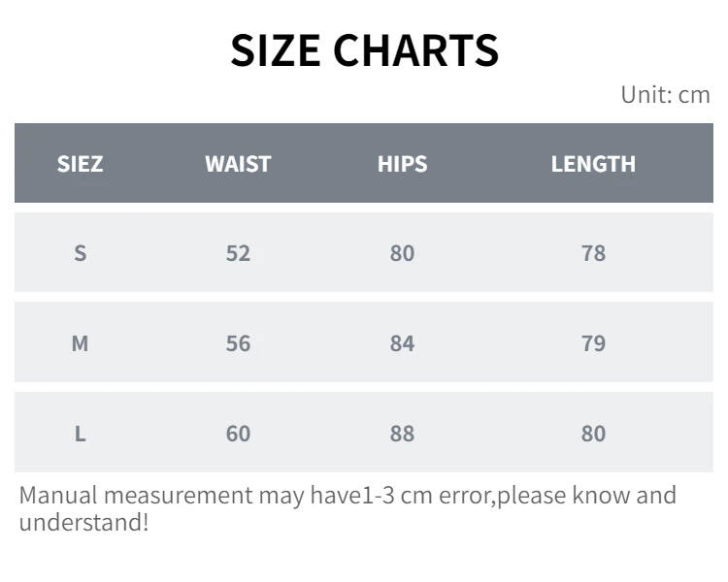The image size is (728, 582).
Task: Click hips value 88 in L row
Action: coord(402,434)
